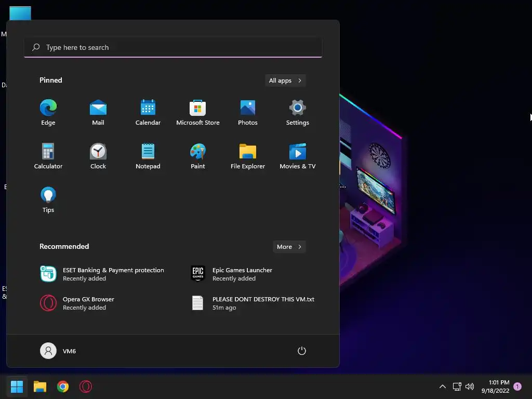Open the clock showing 1:01 PM
The height and width of the screenshot is (399, 532).
pos(495,387)
